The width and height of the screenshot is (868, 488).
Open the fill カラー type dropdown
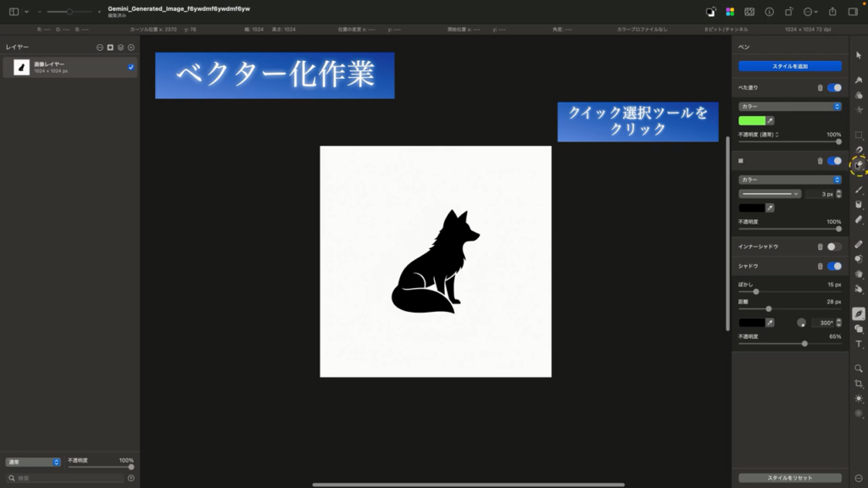(x=789, y=107)
